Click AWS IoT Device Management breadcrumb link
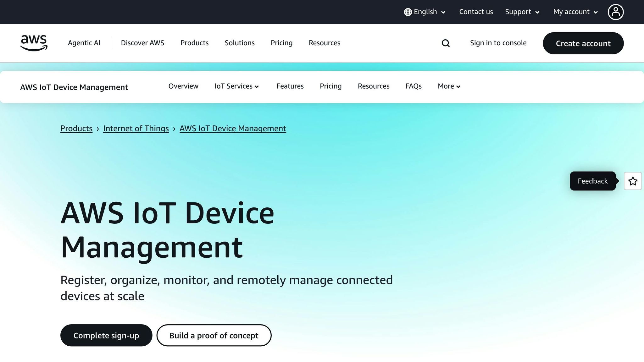Viewport: 644px width, 362px height. point(233,129)
